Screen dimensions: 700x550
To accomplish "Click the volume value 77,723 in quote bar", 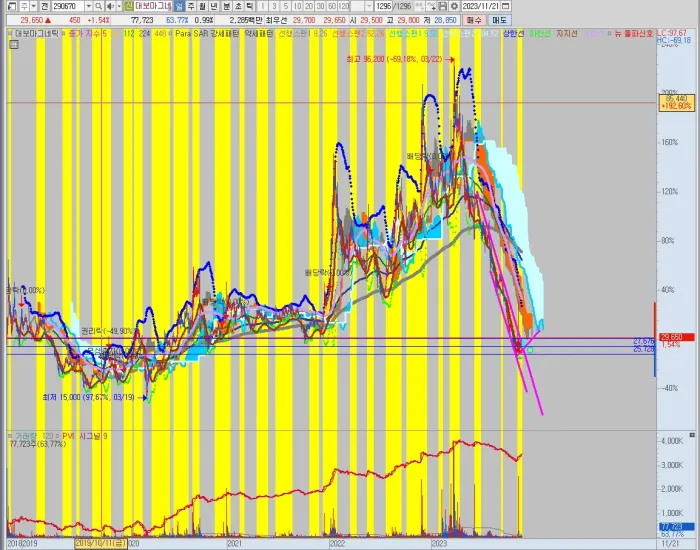I will (142, 20).
